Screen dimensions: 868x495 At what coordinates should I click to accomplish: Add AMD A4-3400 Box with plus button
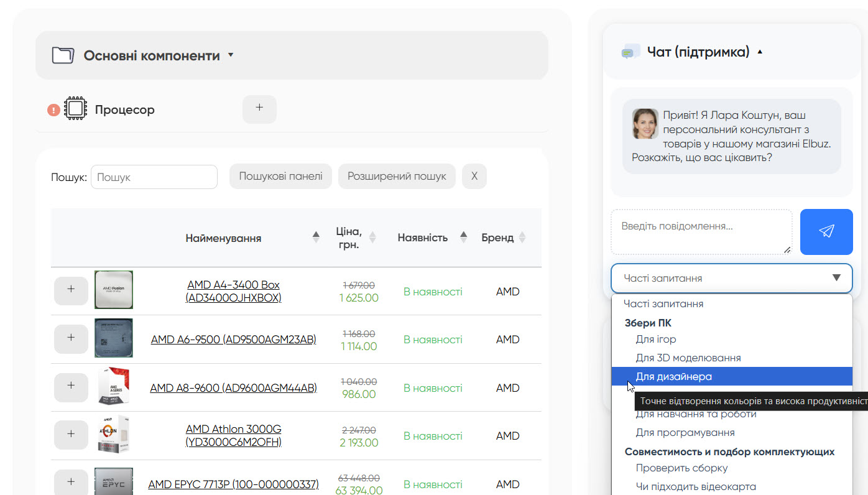[71, 291]
